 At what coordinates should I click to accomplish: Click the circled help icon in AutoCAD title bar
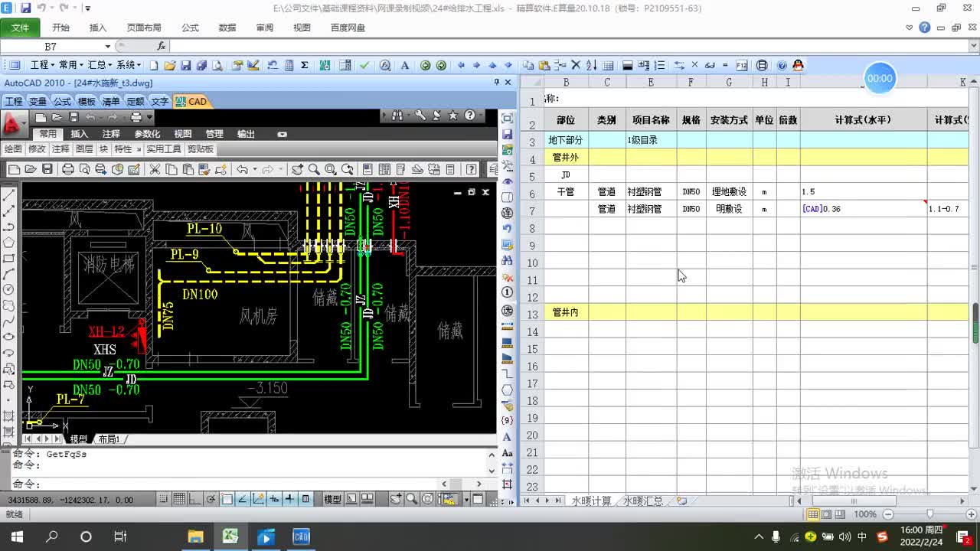coord(470,116)
